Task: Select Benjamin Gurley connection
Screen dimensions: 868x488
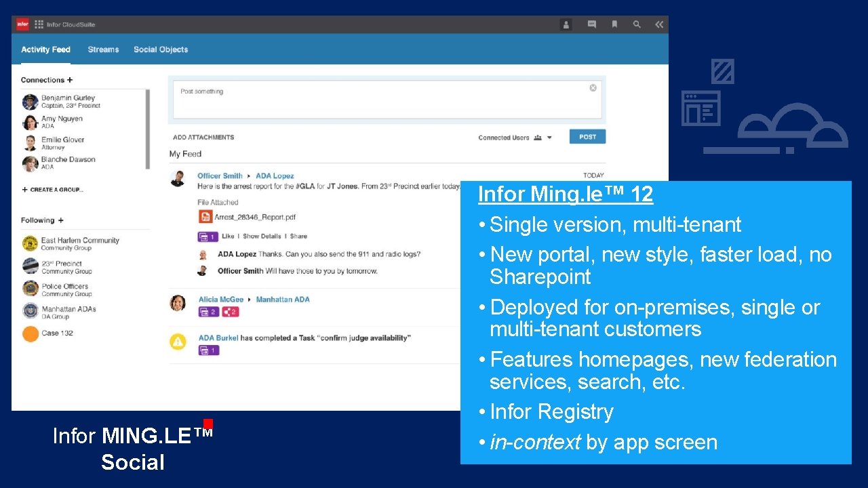Action: (x=71, y=102)
